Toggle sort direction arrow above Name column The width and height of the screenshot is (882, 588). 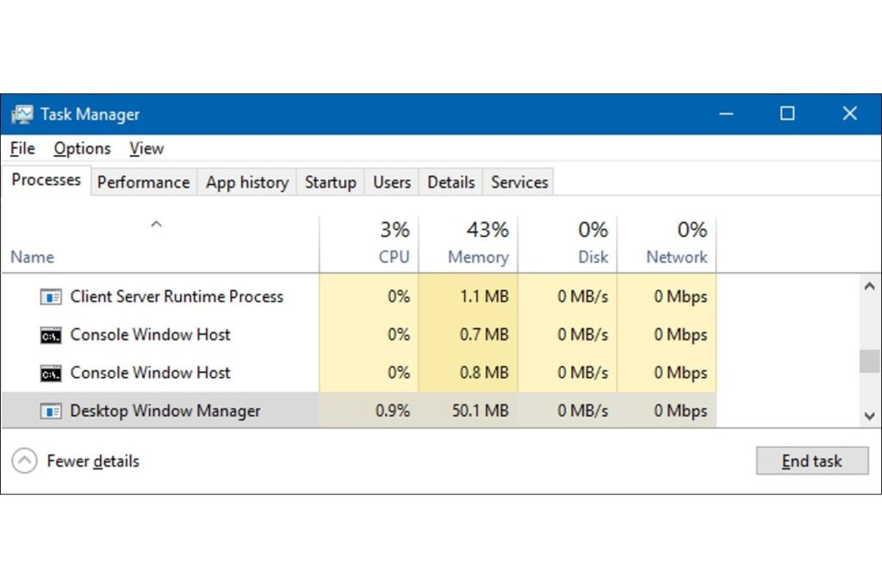coord(156,225)
